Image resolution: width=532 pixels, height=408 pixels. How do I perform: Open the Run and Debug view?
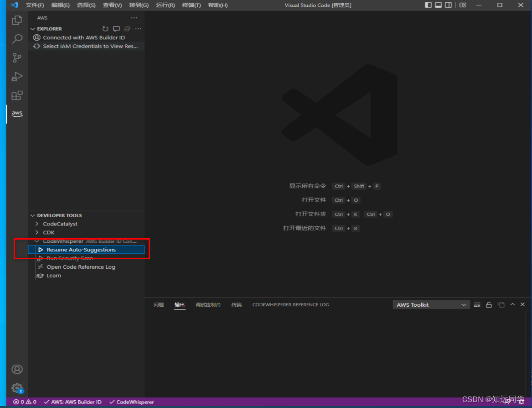click(16, 77)
